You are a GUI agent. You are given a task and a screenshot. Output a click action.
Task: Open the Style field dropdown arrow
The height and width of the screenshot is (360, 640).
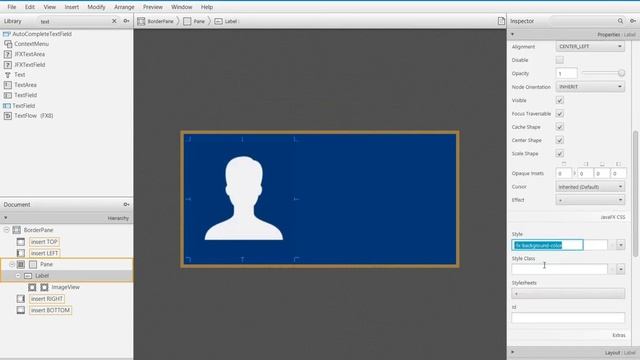pyautogui.click(x=621, y=245)
